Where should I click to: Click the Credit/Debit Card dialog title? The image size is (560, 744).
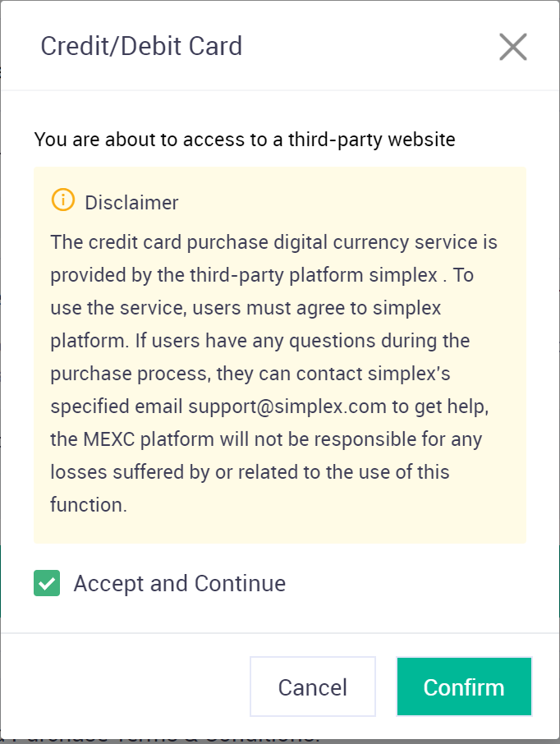pos(141,46)
